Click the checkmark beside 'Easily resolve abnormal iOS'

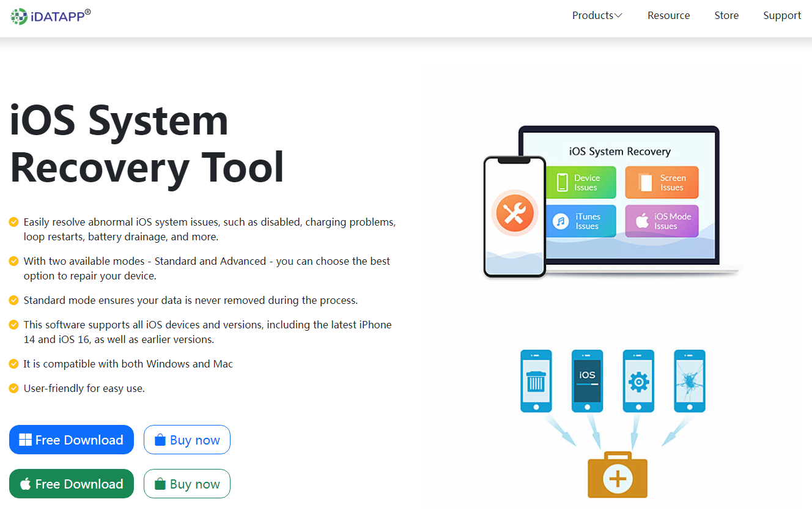coord(13,222)
